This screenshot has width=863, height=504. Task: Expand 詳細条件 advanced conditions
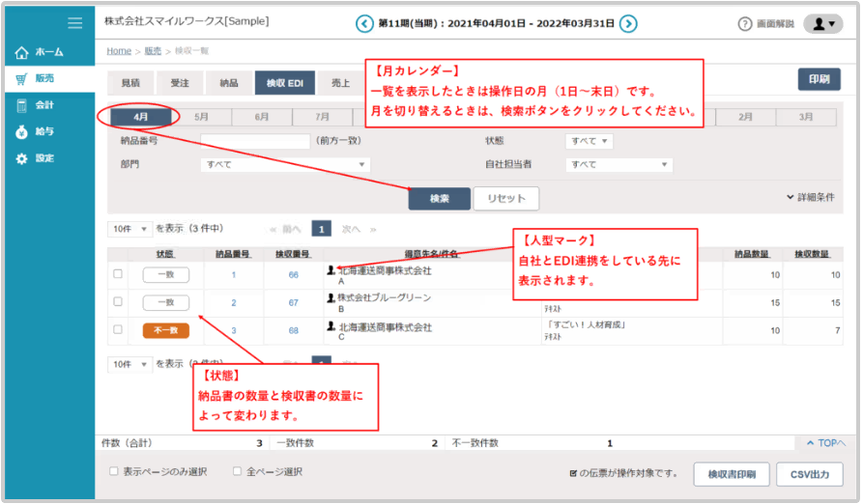pyautogui.click(x=810, y=198)
